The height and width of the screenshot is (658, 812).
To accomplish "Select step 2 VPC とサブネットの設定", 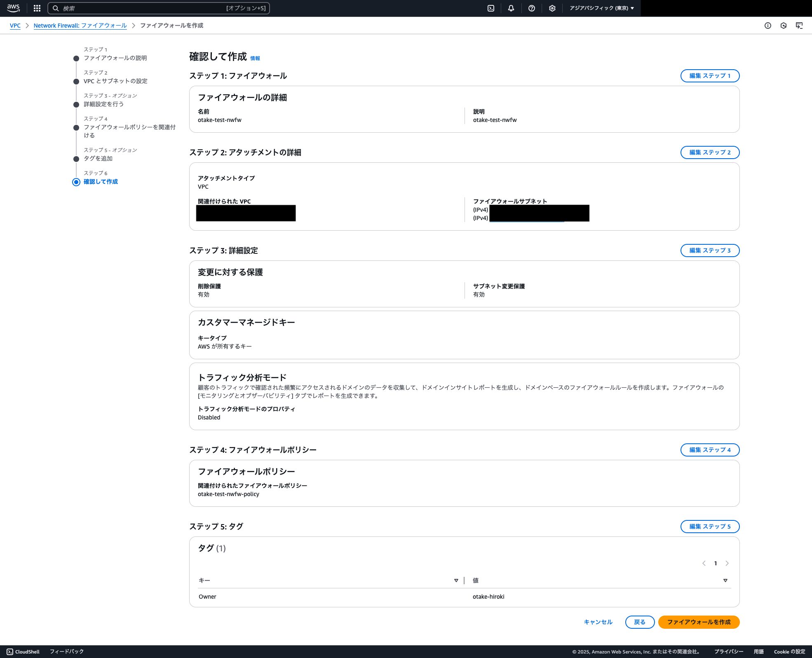I will (115, 81).
